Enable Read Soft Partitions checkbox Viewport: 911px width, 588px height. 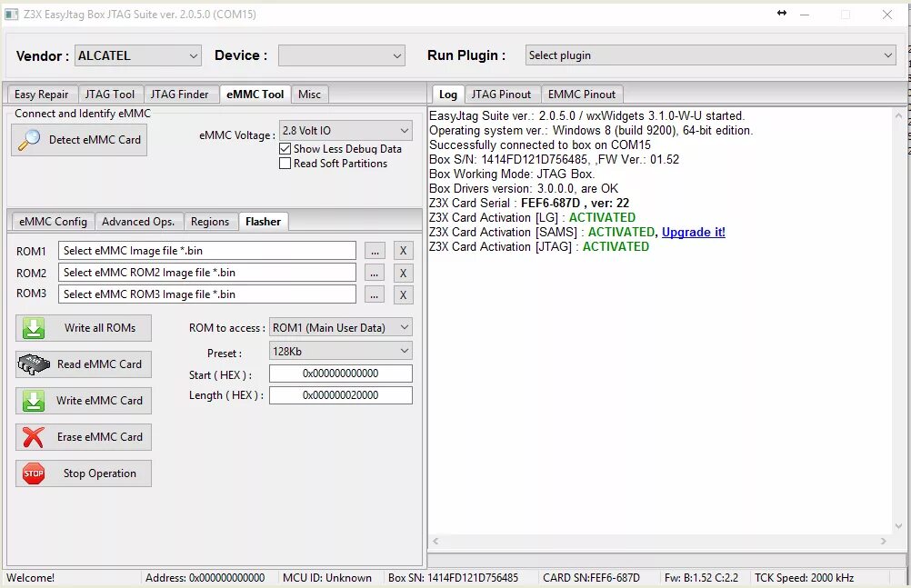tap(285, 164)
